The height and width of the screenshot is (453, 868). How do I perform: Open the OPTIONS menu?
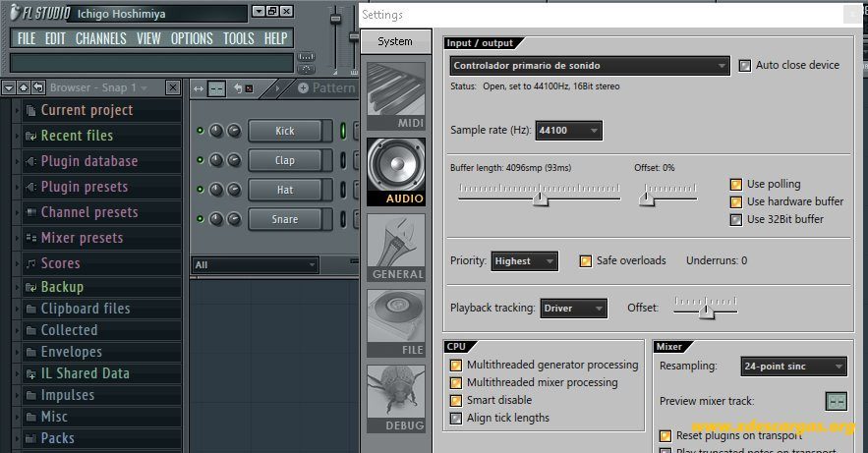(x=192, y=38)
